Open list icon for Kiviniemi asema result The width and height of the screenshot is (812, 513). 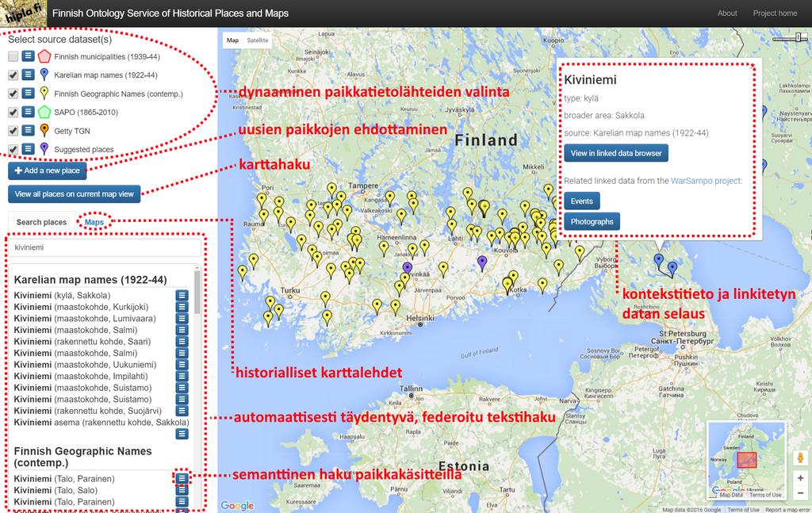182,433
